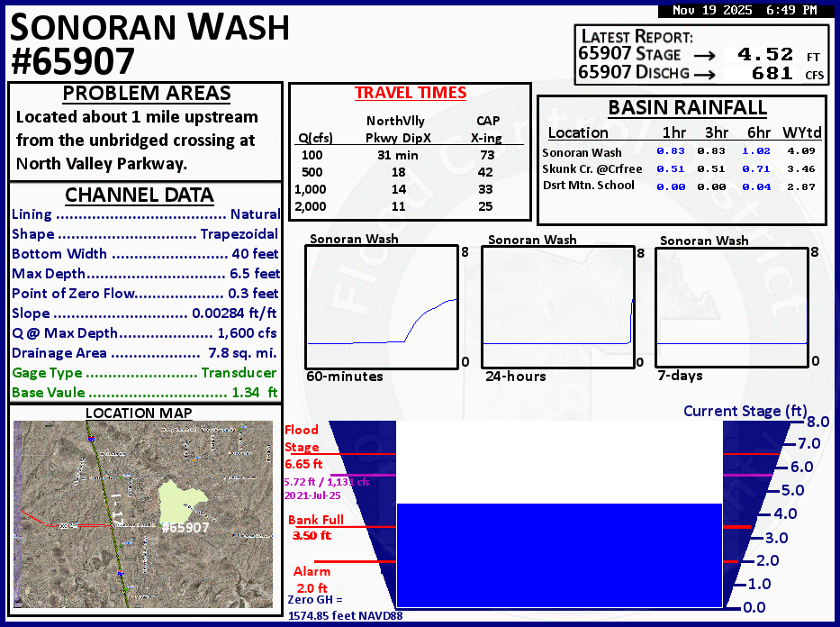This screenshot has height=627, width=840.
Task: Select the 7-days Sonoran Wash graph
Action: click(x=730, y=306)
